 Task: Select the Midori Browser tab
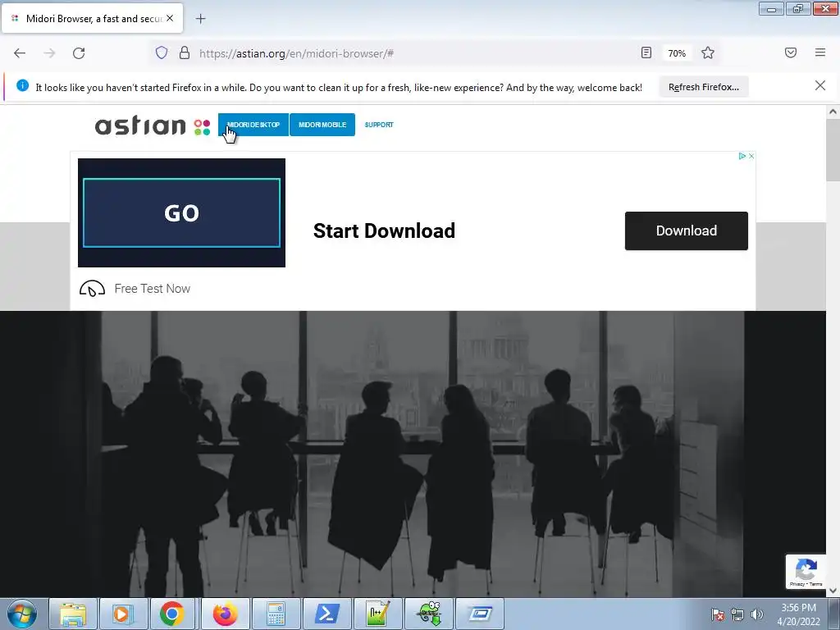coord(92,18)
